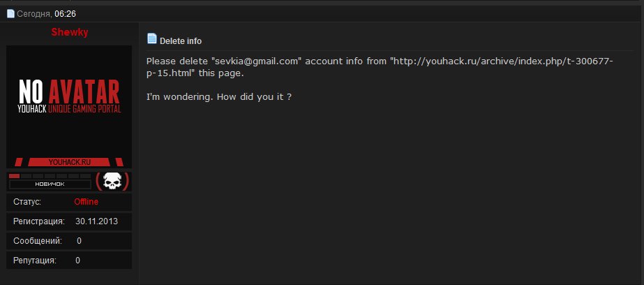Click the registration date 30.11.2013
Viewport: 644px width, 285px height.
tap(96, 221)
